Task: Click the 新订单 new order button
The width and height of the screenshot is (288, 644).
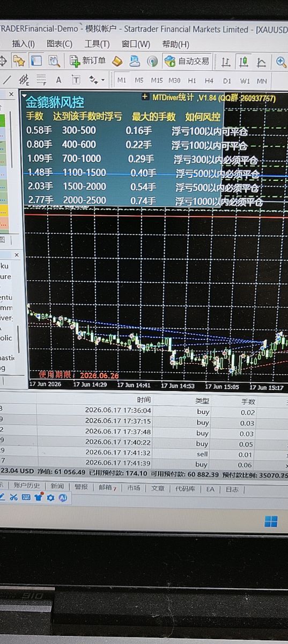Action: pos(87,61)
